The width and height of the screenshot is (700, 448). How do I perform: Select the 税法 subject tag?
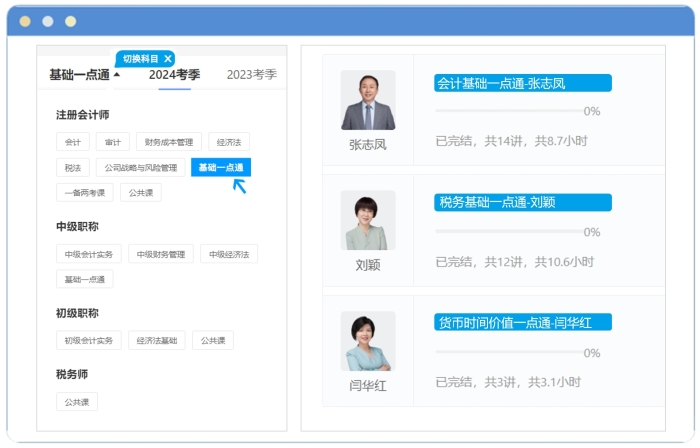(73, 168)
